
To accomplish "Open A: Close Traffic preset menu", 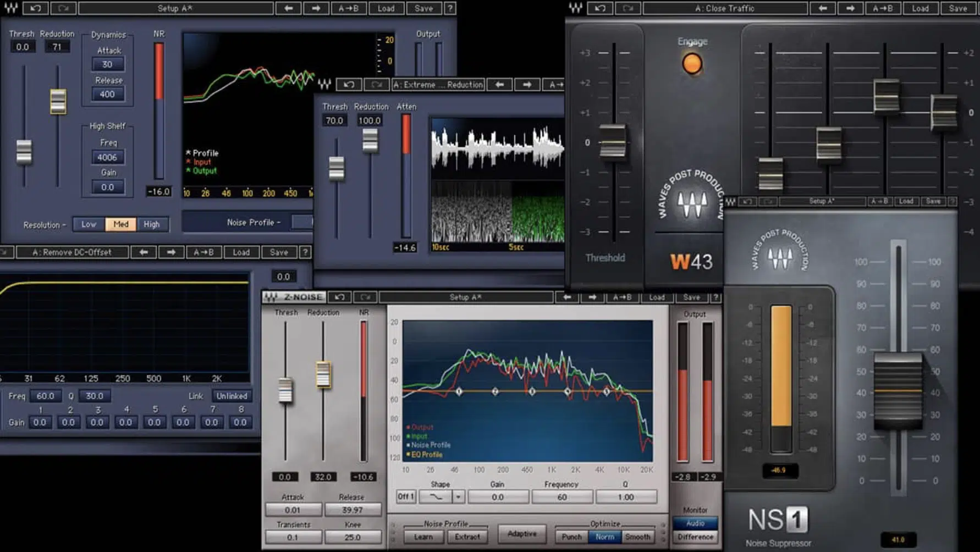I will click(725, 8).
